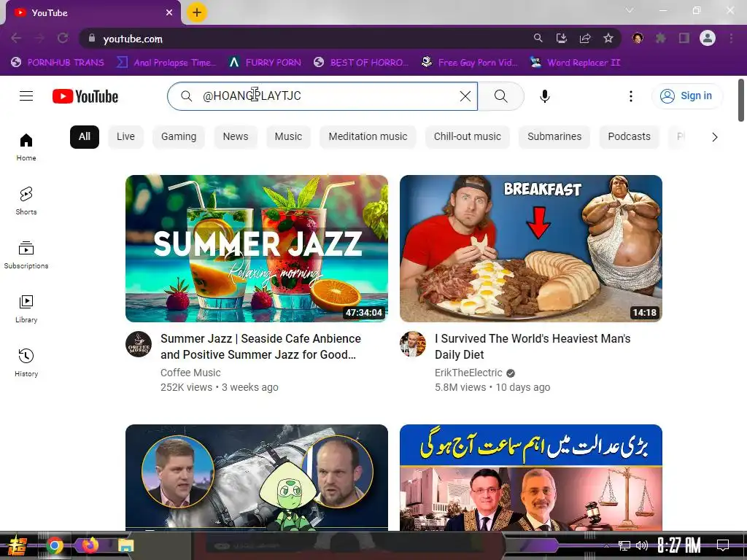Bookmark this page with the star
The height and width of the screenshot is (560, 747).
[608, 38]
